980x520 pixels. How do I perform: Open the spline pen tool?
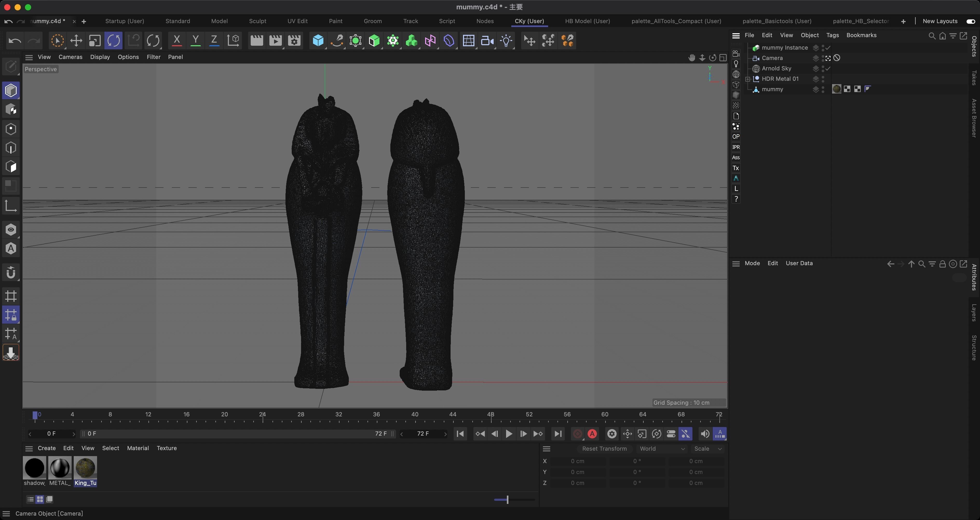(x=337, y=40)
